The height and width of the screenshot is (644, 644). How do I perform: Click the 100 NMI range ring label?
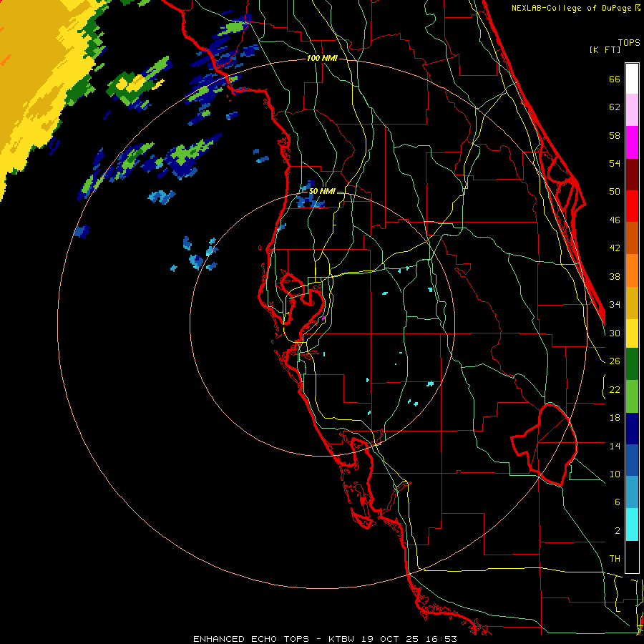[322, 59]
